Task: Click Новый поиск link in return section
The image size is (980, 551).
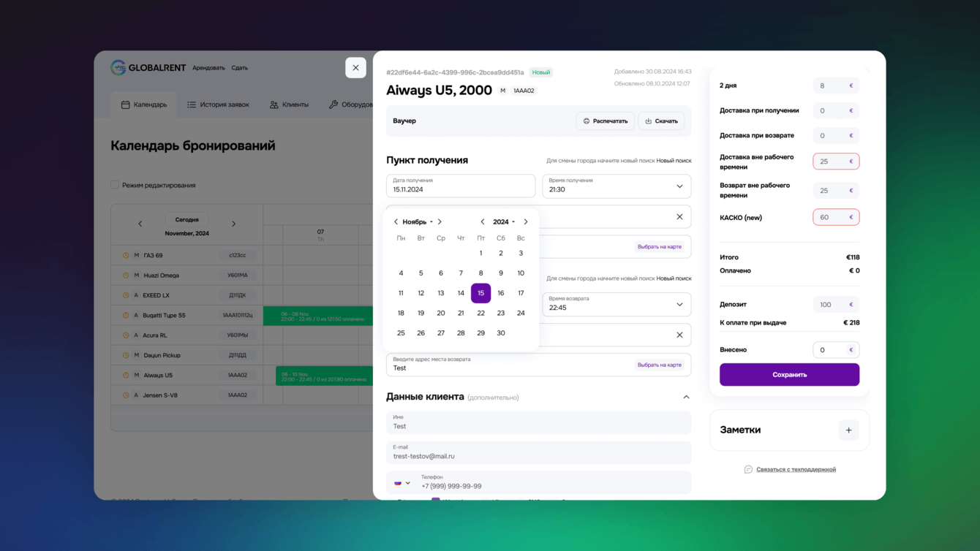Action: pyautogui.click(x=674, y=278)
